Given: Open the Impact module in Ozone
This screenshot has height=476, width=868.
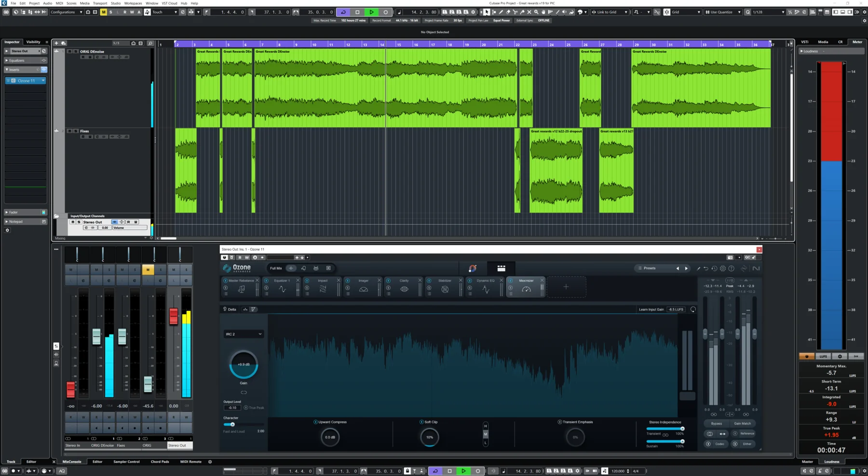Looking at the screenshot, I should [x=323, y=287].
